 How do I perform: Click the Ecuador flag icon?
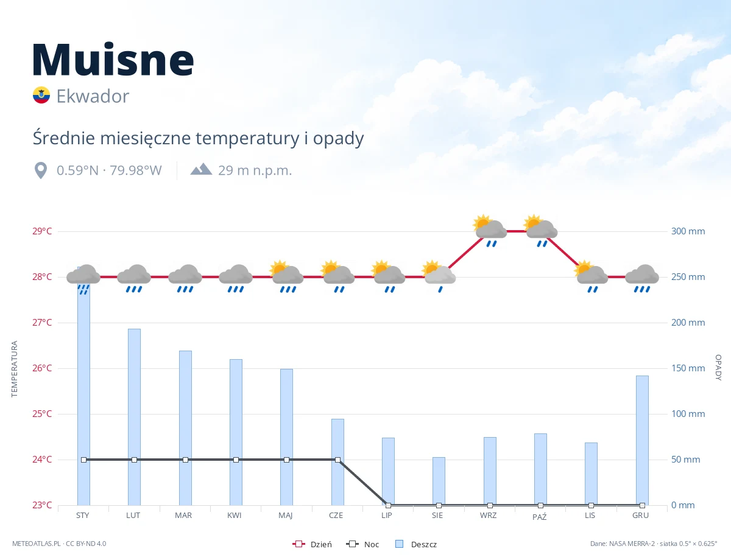41,95
